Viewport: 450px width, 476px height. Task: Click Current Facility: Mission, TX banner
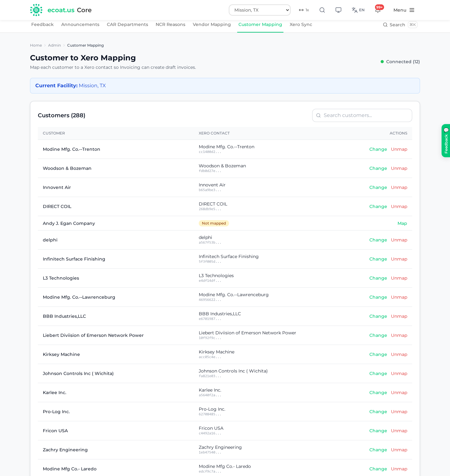tap(225, 86)
